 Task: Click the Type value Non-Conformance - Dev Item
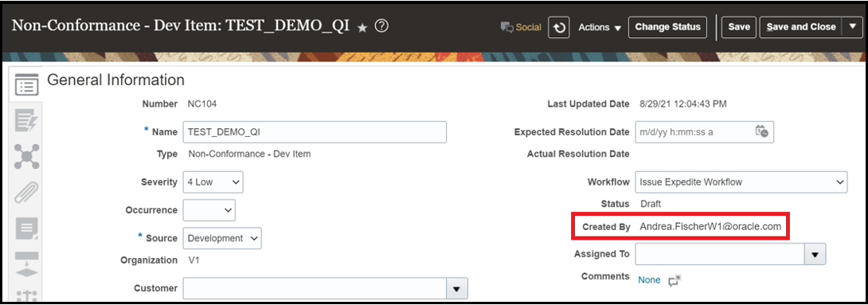click(249, 154)
